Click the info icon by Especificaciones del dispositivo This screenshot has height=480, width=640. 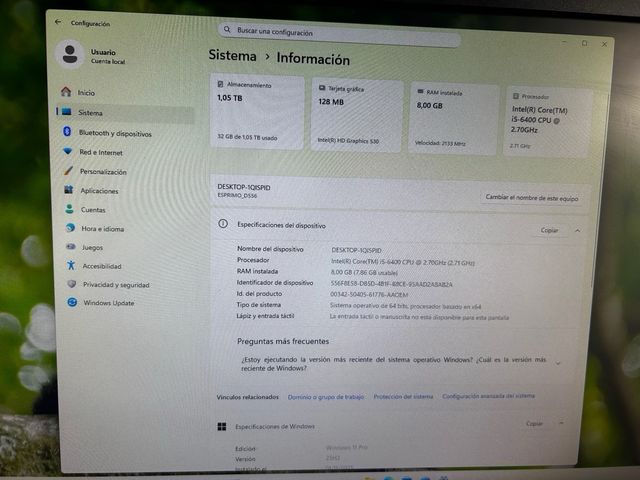[x=223, y=224]
